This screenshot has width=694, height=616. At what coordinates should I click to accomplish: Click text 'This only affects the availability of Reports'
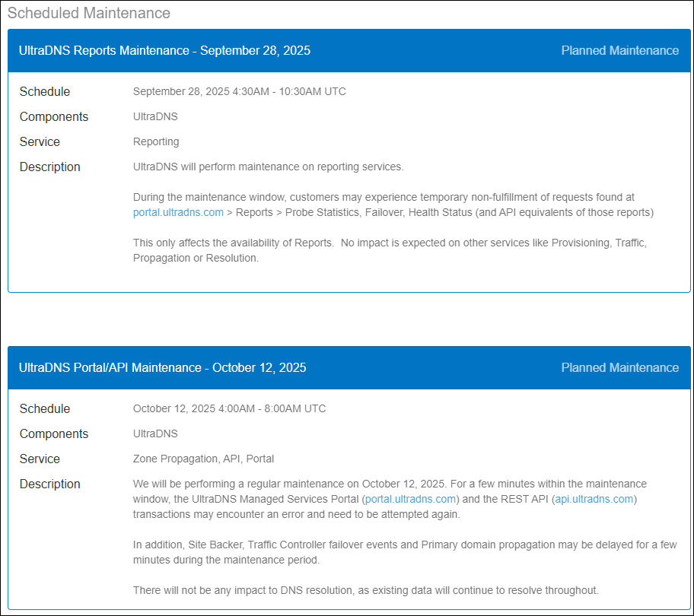coord(234,243)
